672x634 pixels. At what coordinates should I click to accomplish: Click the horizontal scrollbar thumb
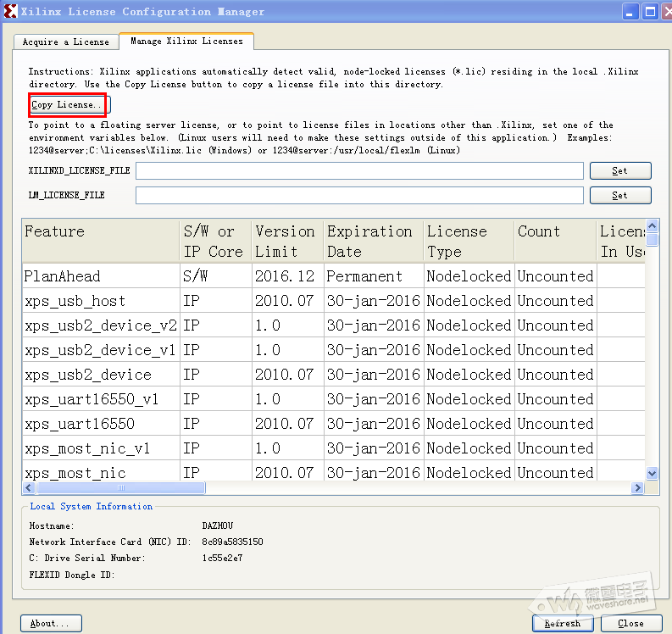click(x=121, y=488)
